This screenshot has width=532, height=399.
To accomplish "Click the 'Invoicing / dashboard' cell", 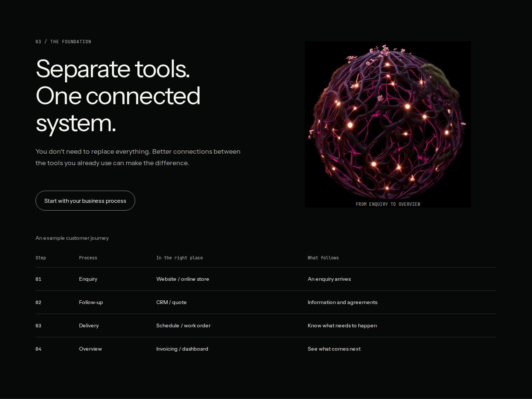I will [182, 349].
